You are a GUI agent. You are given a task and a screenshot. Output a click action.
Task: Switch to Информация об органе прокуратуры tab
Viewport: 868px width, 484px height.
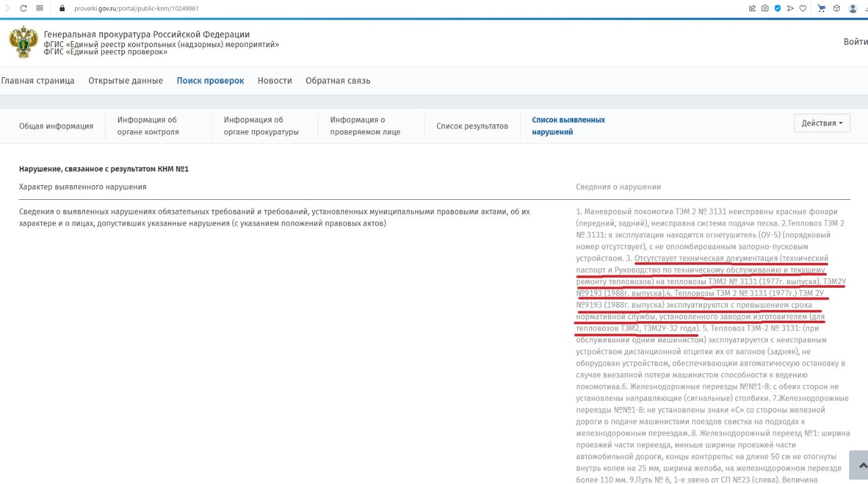pos(261,126)
